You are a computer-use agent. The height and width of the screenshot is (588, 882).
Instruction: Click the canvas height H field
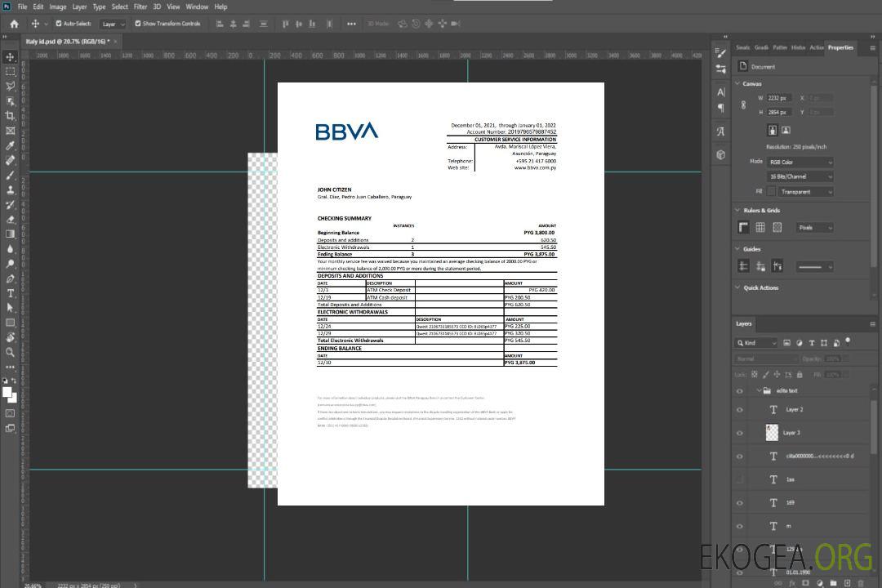coord(779,113)
